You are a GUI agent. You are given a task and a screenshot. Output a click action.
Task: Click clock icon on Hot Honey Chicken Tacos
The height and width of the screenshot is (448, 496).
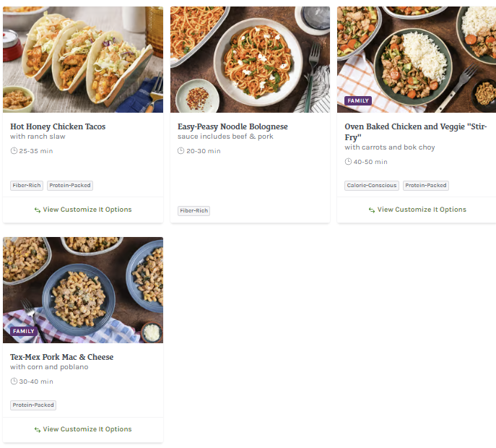coord(14,151)
